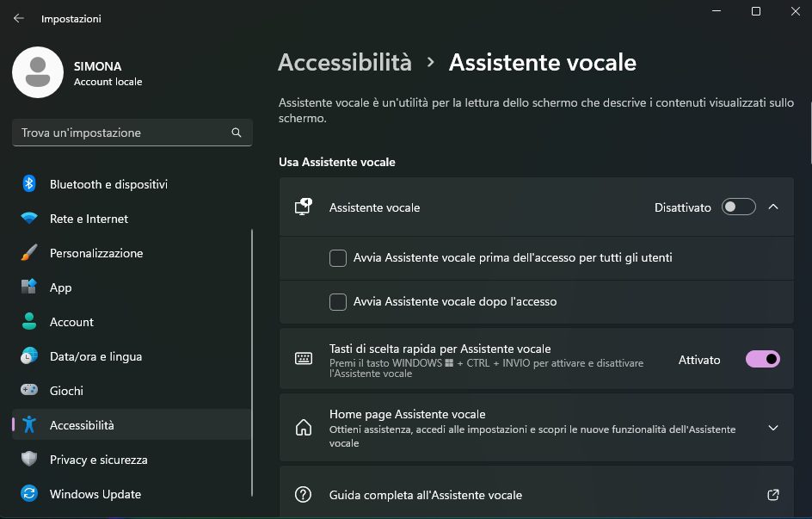
Task: Click the Disattivato status label
Action: 682,207
